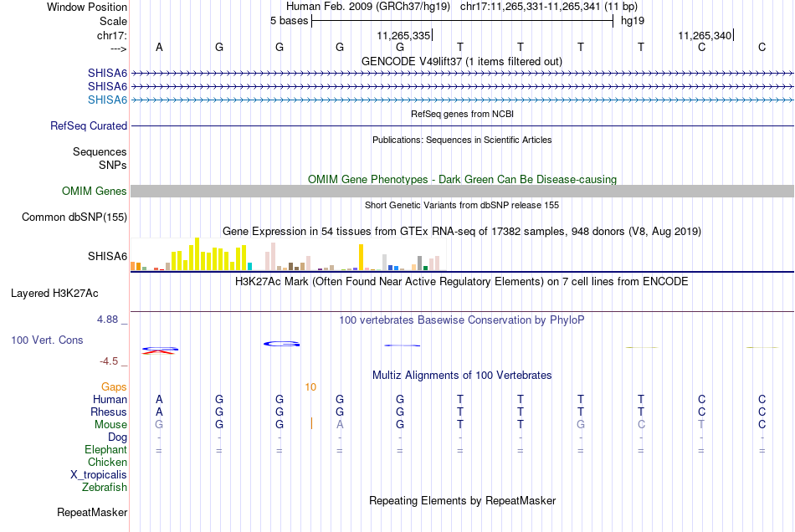Open Multiz Alignments of 100 Vertebrates title
Viewport: 795px width, 532px height.
pyautogui.click(x=462, y=375)
